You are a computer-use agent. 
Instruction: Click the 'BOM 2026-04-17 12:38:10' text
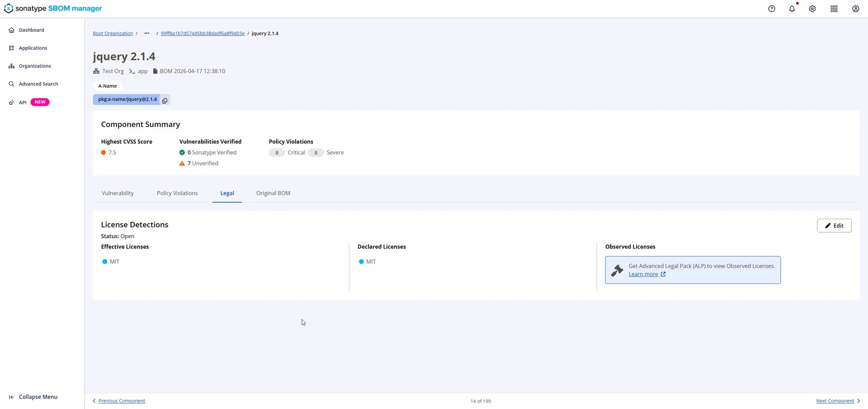tap(193, 71)
